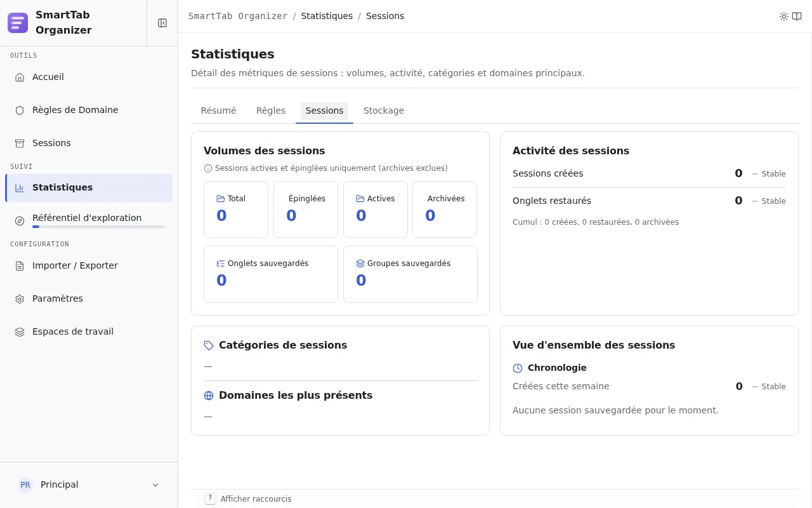Click the SmartTab Organizer breadcrumb link
The width and height of the screenshot is (812, 508).
click(238, 16)
